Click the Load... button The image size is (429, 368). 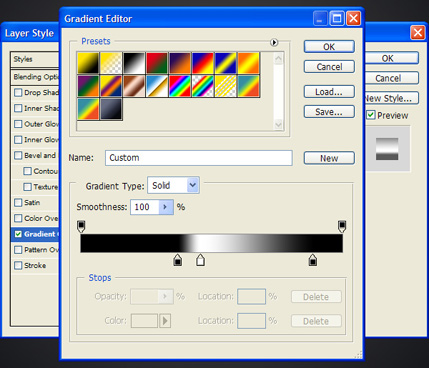(329, 92)
